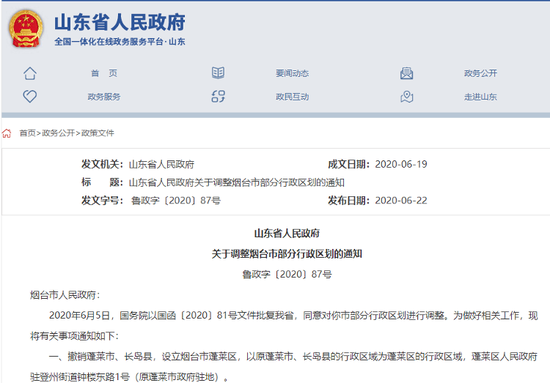This screenshot has width=550, height=383.
Task: Select the 发布日期 value 2020-06-22
Action: coord(401,201)
